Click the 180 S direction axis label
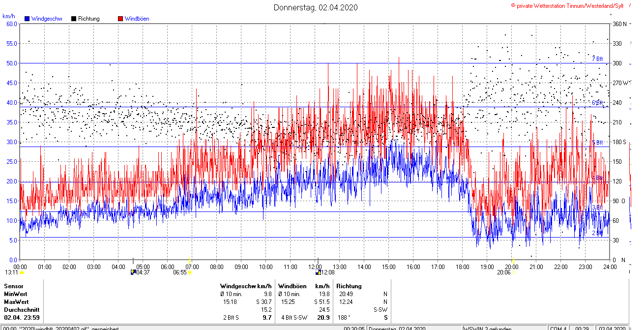644x330 pixels. [619, 142]
